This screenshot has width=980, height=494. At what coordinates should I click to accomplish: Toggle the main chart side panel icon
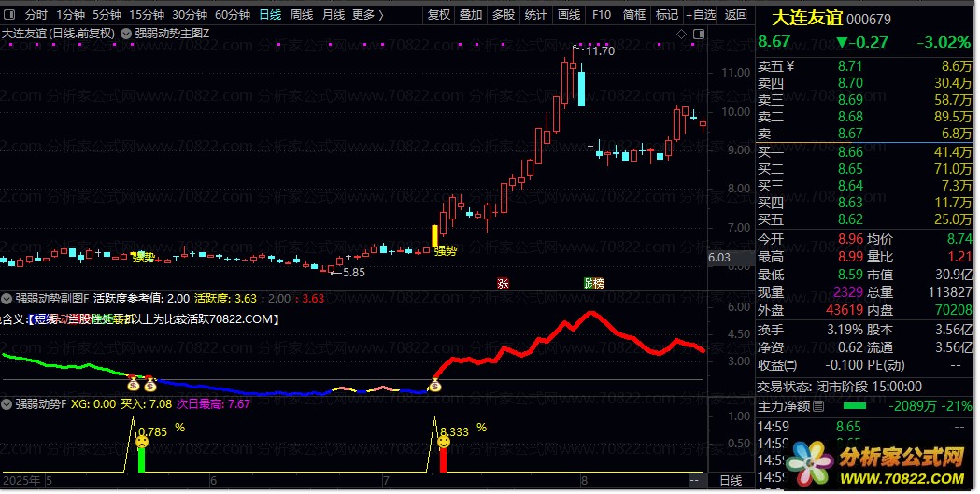pyautogui.click(x=699, y=34)
